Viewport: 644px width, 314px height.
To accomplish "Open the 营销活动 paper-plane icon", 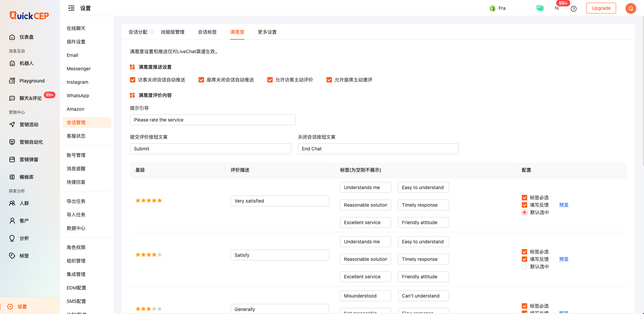I will coord(12,125).
